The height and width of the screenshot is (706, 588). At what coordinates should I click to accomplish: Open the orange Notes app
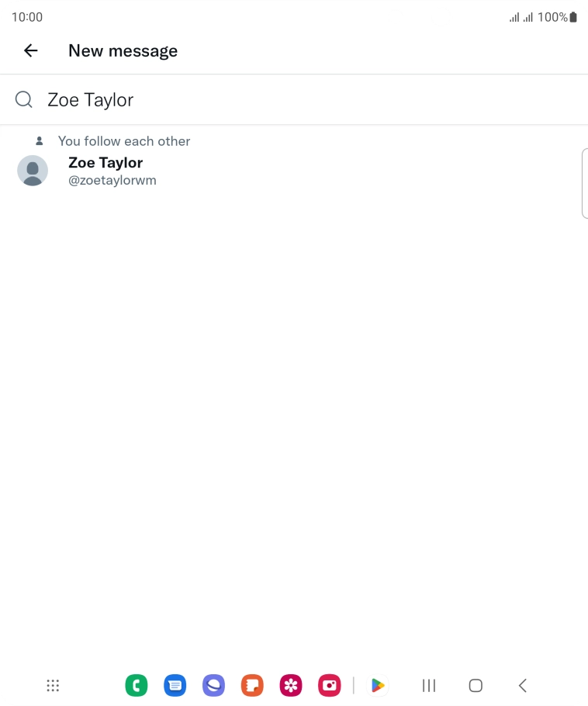coord(252,686)
